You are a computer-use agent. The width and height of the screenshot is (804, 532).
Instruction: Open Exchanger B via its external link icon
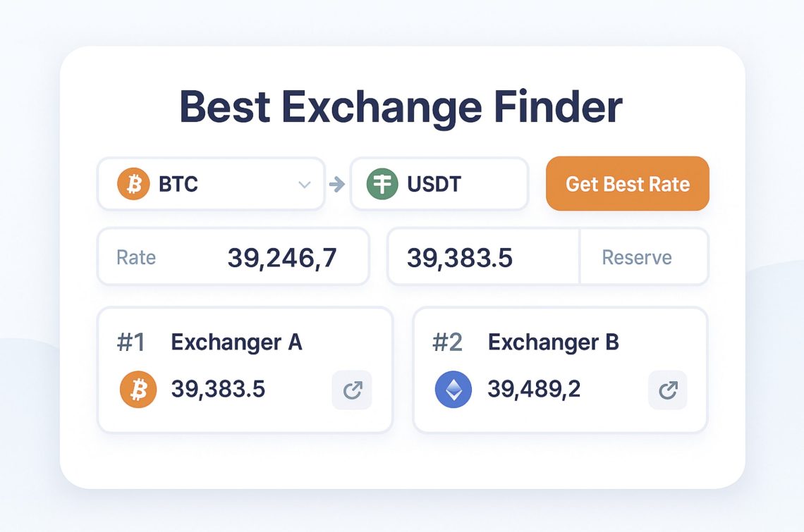pyautogui.click(x=667, y=390)
